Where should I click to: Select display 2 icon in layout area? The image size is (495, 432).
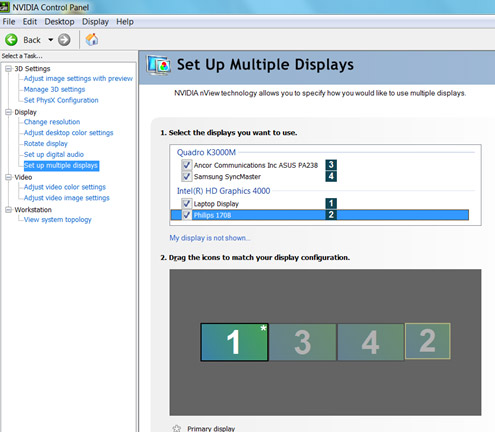428,341
